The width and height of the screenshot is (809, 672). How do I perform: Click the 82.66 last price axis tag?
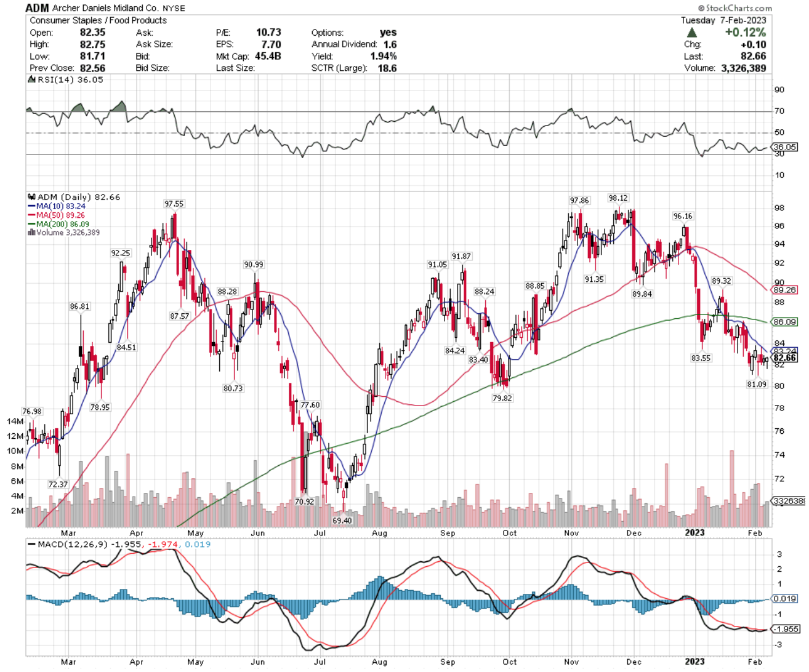pyautogui.click(x=785, y=358)
